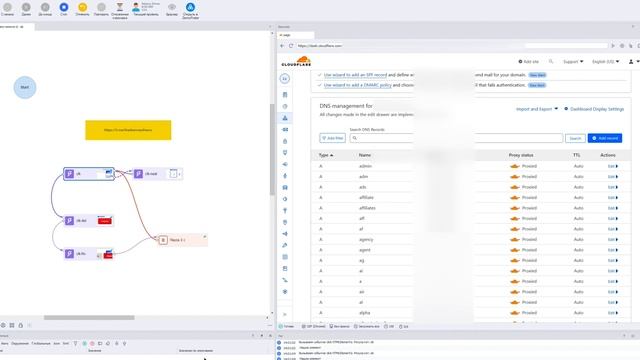Screen dimensions: 640x360
Task: Click the grid icon below the project canvas
Action: pos(12,325)
